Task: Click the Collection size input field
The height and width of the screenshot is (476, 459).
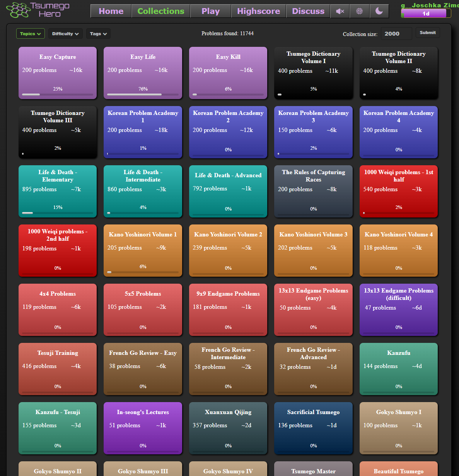Action: click(x=396, y=34)
